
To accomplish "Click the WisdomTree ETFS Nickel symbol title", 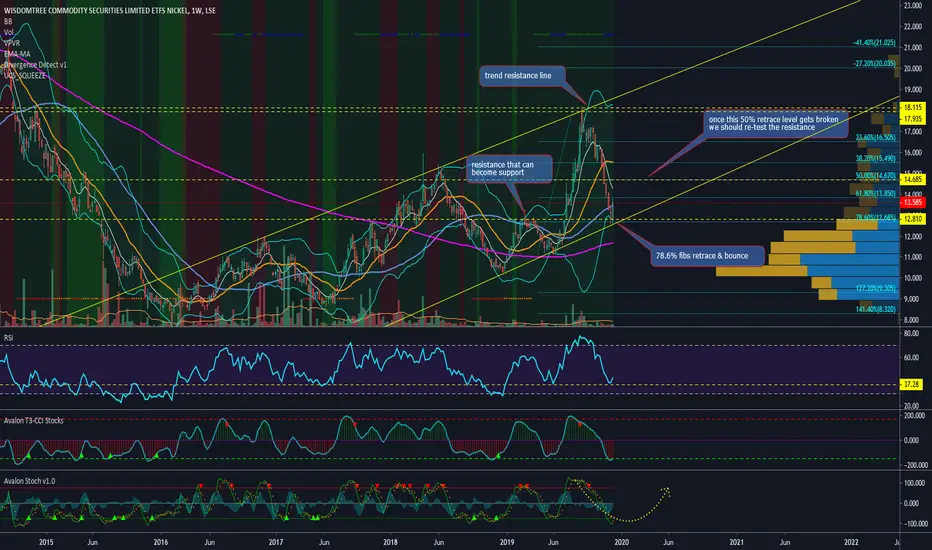I will (110, 11).
